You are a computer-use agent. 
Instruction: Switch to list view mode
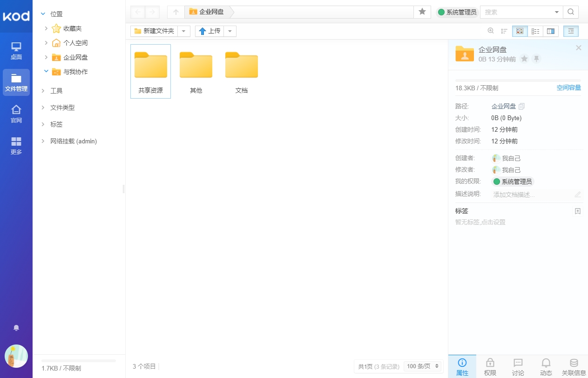pos(535,31)
